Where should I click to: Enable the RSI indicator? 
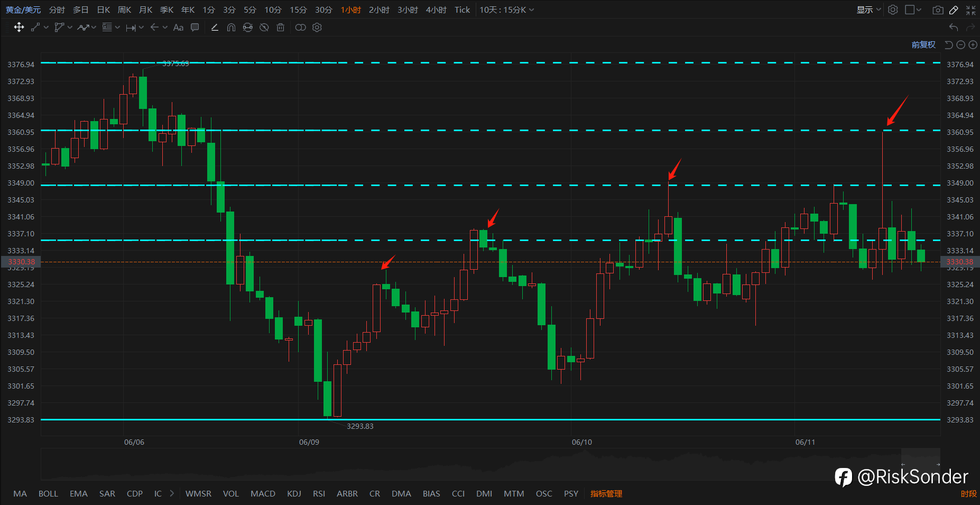[319, 493]
